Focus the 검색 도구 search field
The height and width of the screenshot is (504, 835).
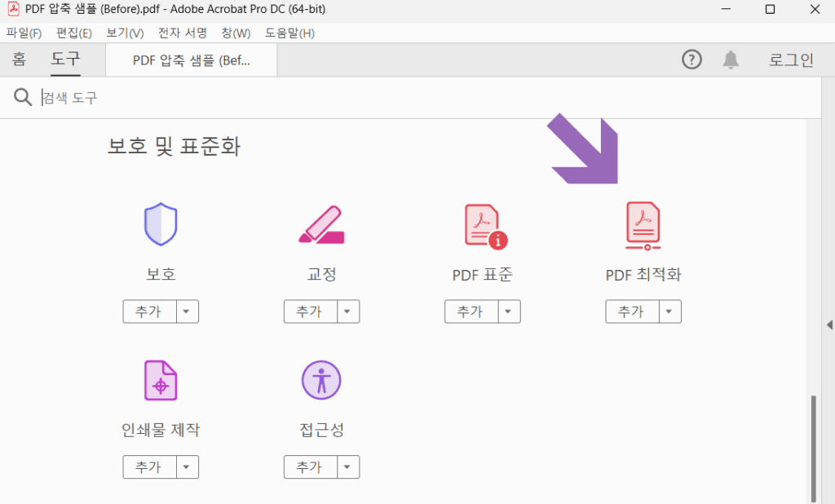click(x=426, y=98)
